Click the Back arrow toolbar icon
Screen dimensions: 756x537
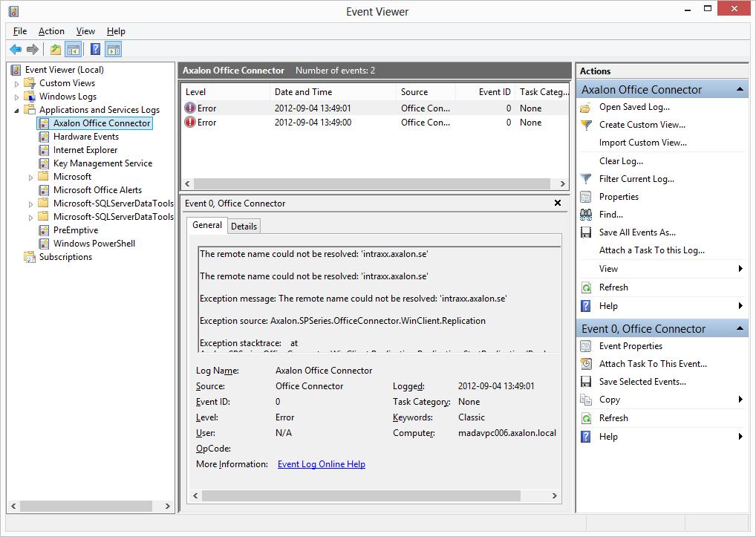coord(16,49)
